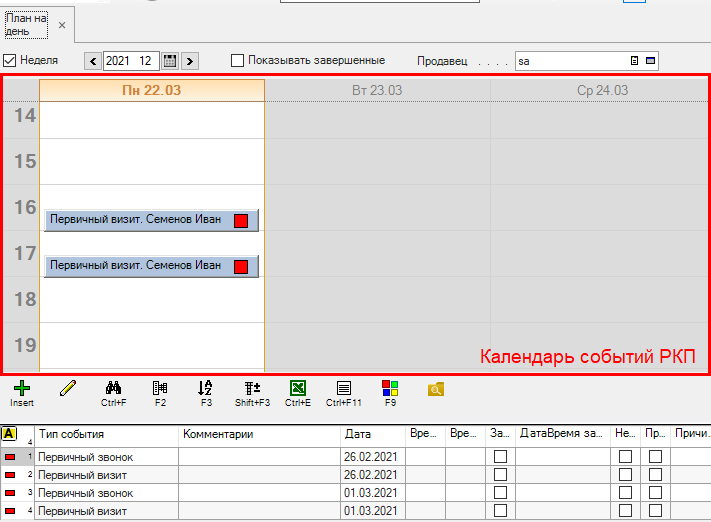Screen dimensions: 711x522
Task: Open the calendar date picker icon
Action: pos(170,61)
